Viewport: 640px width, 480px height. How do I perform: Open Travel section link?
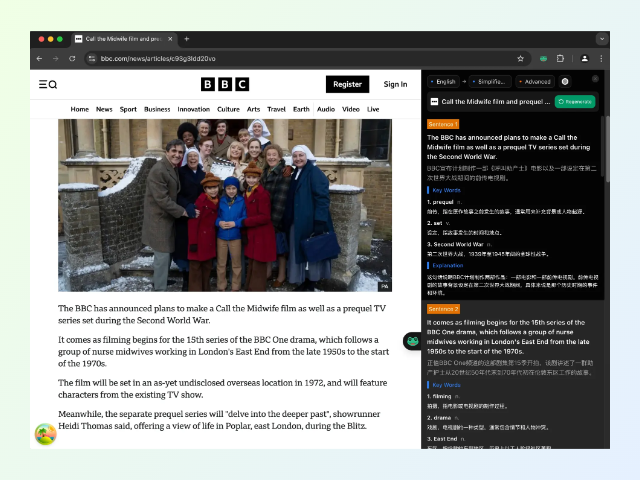point(276,109)
